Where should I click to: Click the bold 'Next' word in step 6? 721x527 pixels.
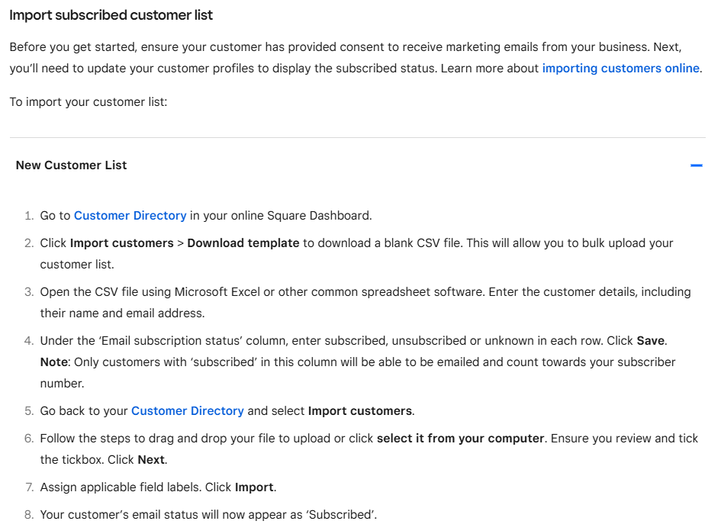(x=152, y=459)
